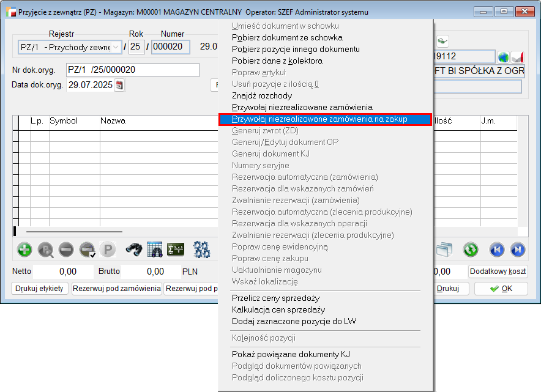Expand the Rejestr PZ/1 dropdown
The image size is (541, 392).
(116, 47)
